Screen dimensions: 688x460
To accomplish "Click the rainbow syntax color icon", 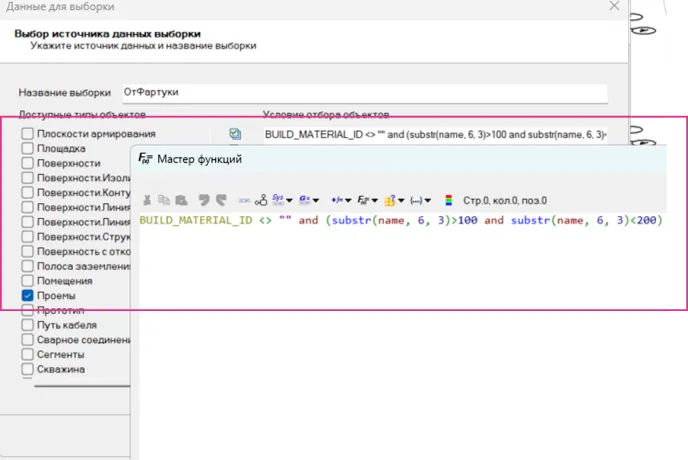I will pos(449,200).
